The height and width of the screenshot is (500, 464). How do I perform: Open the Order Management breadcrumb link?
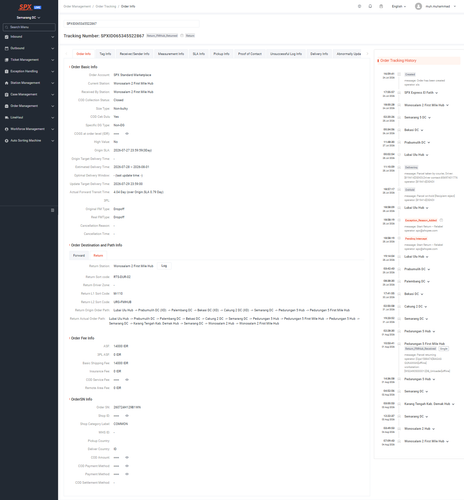pyautogui.click(x=77, y=6)
